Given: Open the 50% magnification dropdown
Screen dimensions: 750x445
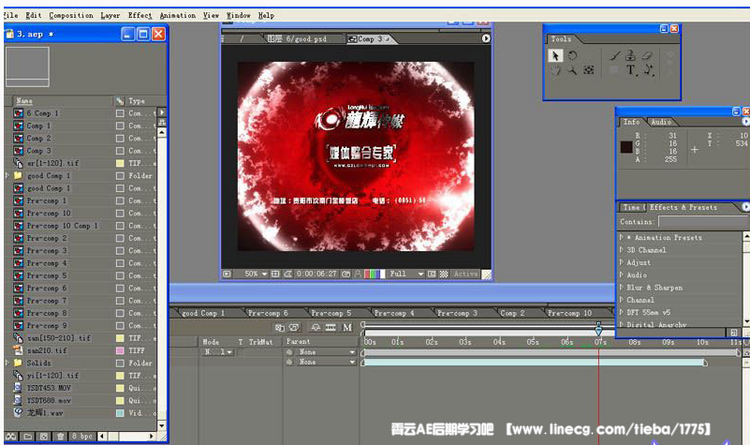Looking at the screenshot, I should click(x=256, y=274).
